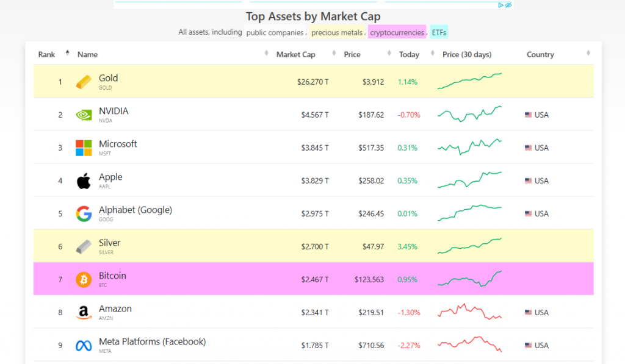Viewport: 625px width, 364px height.
Task: Open the Meta Platforms (Facebook) link
Action: pyautogui.click(x=152, y=341)
